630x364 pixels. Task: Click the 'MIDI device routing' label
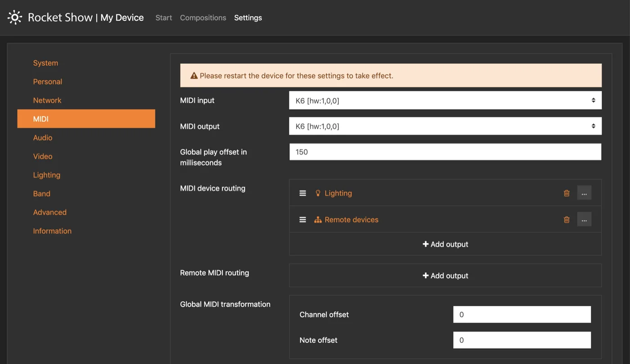tap(213, 188)
